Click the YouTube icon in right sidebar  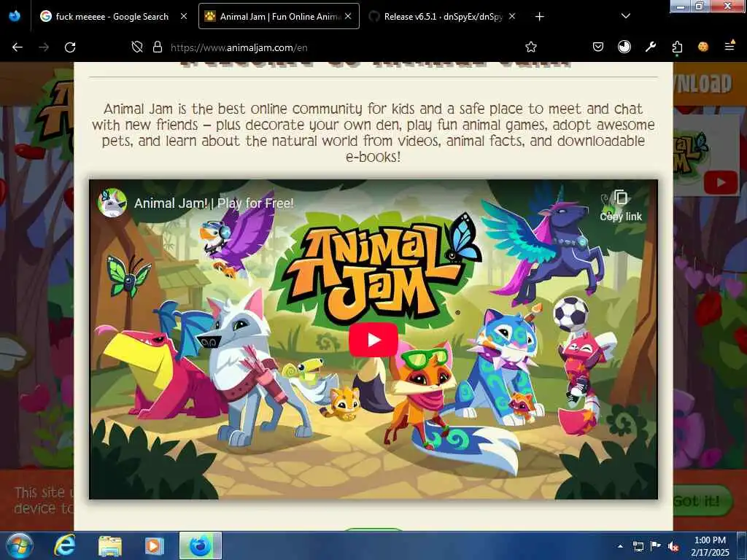pos(721,182)
